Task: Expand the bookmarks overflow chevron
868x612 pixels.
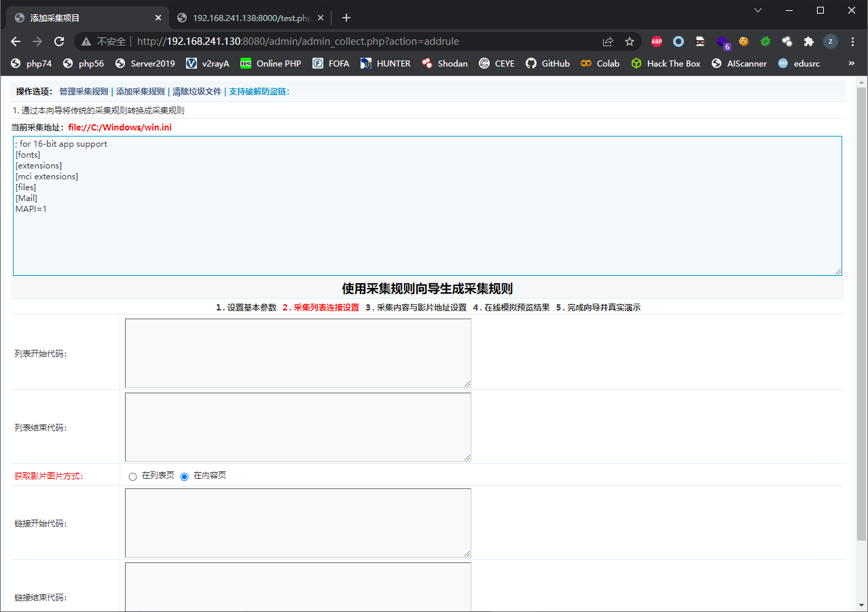Action: (x=850, y=63)
